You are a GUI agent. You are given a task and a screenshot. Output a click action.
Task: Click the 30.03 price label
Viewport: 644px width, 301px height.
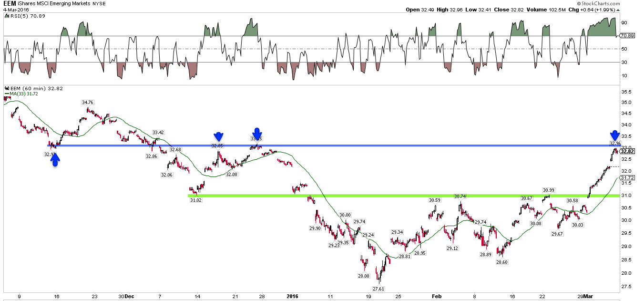(578, 224)
